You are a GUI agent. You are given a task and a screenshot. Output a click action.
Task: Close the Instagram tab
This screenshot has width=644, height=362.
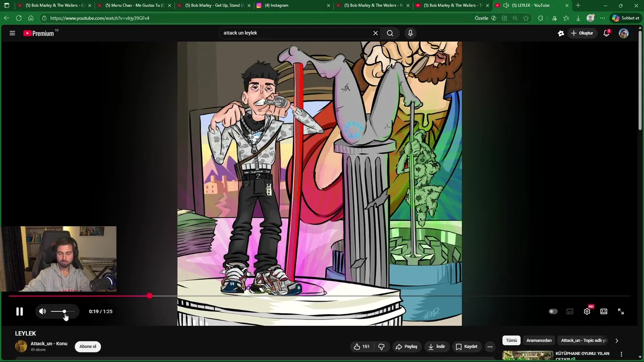329,6
